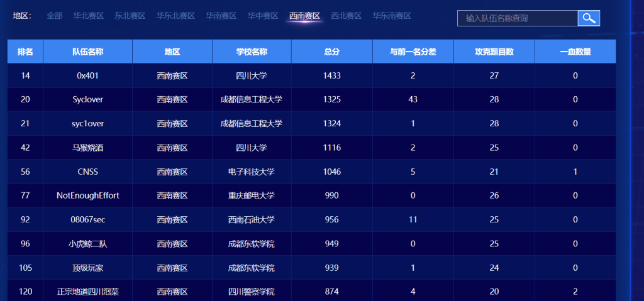Open the 华东北赛区 region tab

click(175, 16)
